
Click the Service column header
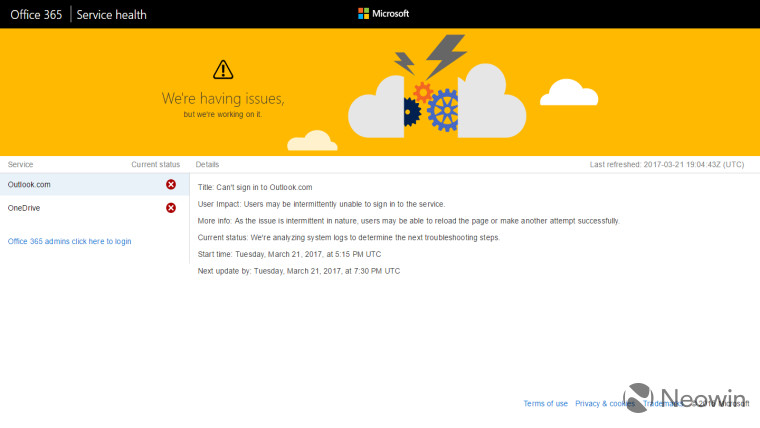click(20, 164)
